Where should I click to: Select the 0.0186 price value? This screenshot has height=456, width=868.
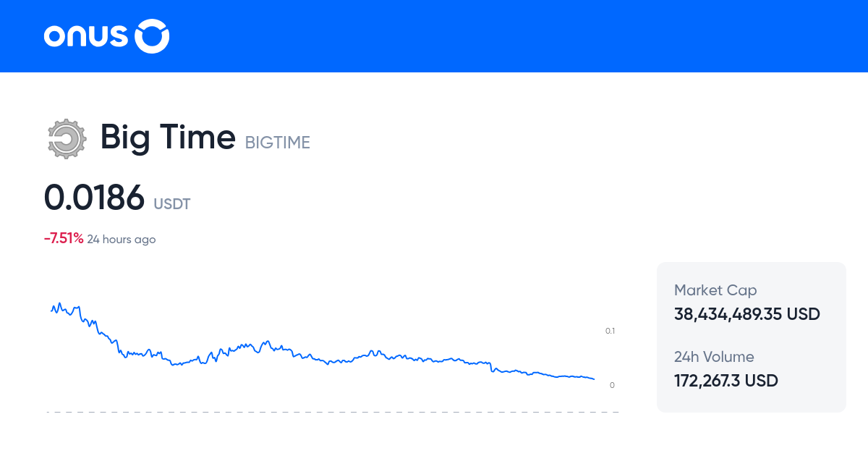95,197
